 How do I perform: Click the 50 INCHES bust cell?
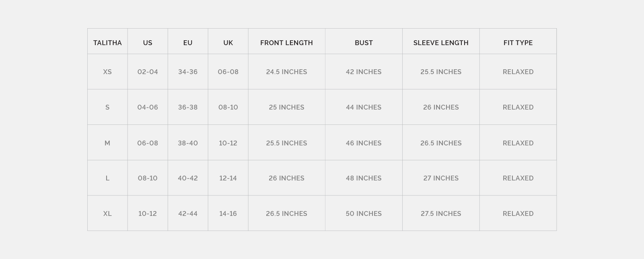(364, 213)
